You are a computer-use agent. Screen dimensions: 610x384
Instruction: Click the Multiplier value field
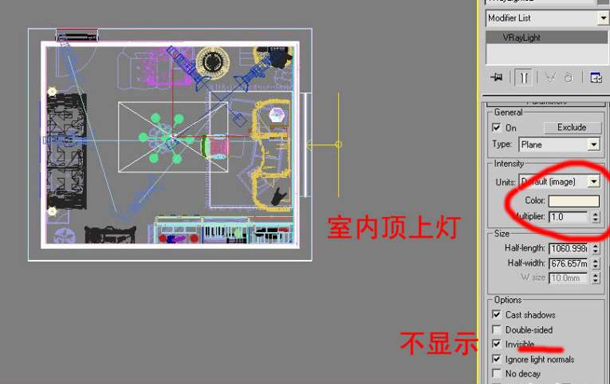[568, 217]
